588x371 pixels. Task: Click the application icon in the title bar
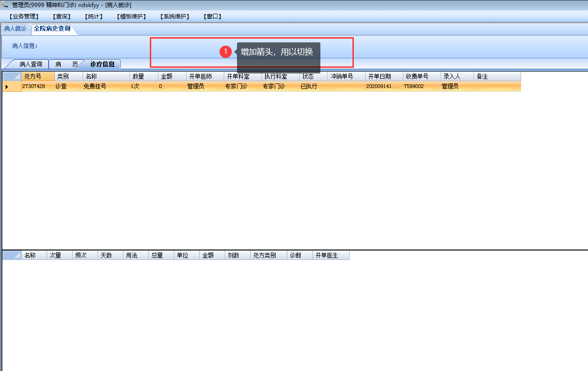click(5, 5)
